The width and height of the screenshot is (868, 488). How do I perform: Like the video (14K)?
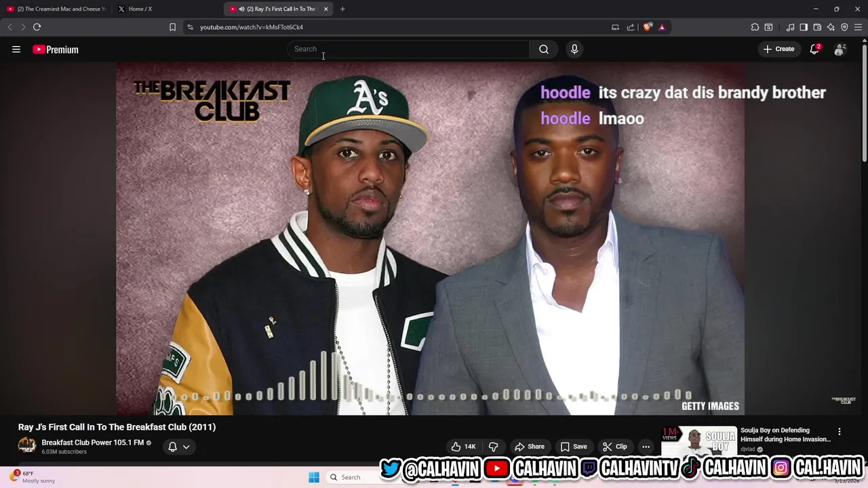point(464,447)
